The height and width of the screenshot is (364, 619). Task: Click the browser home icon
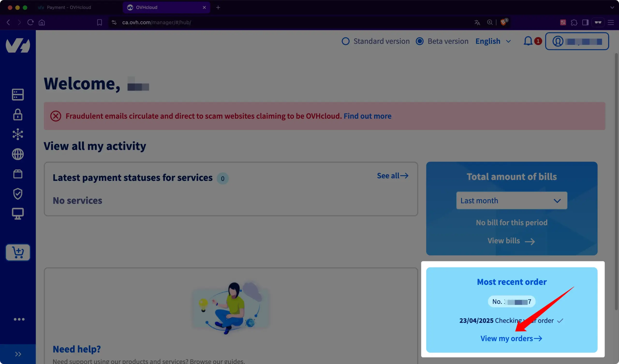(42, 22)
